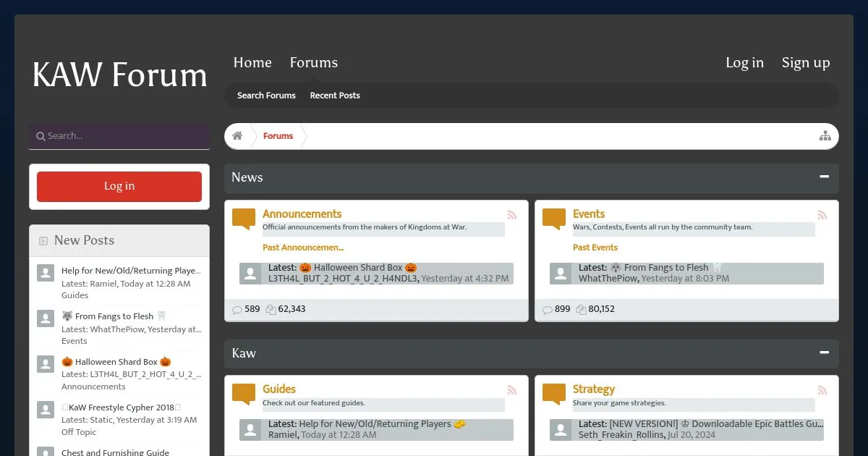The image size is (868, 456).
Task: Click the Announcements RSS feed icon
Action: [x=512, y=215]
